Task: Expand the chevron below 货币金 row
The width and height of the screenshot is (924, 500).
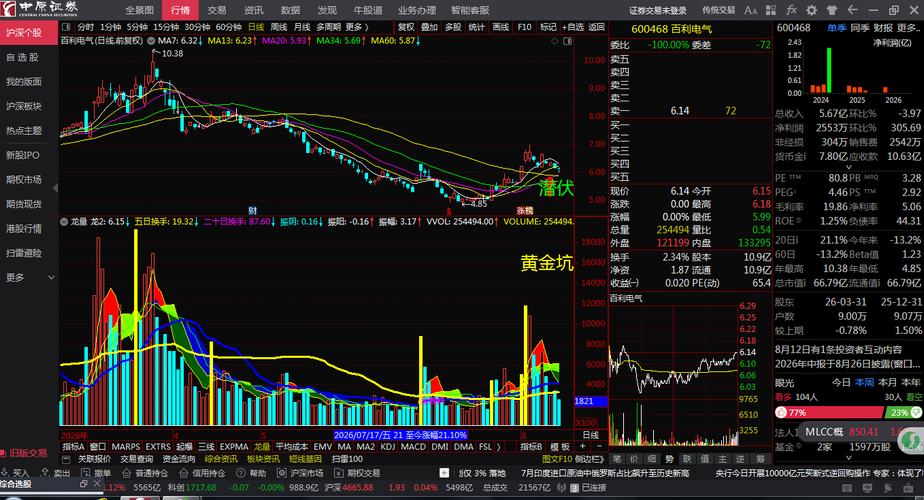Action: (849, 167)
